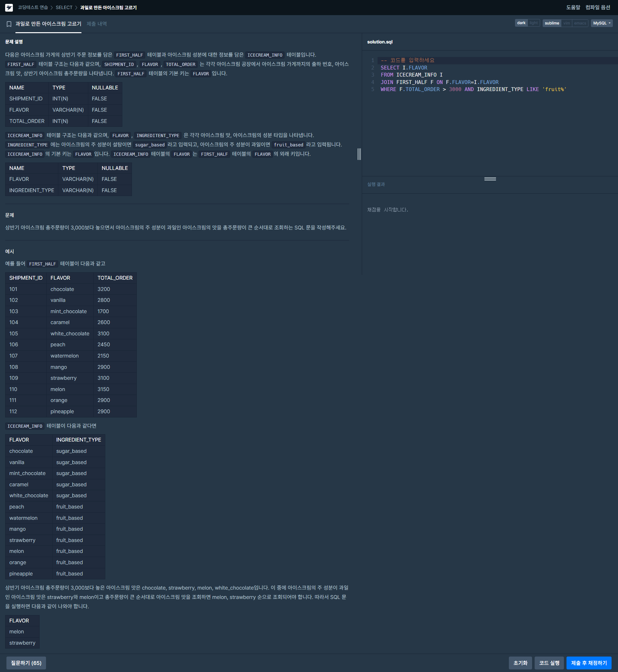The height and width of the screenshot is (672, 618).
Task: Open 도움말 help link
Action: tap(573, 7)
